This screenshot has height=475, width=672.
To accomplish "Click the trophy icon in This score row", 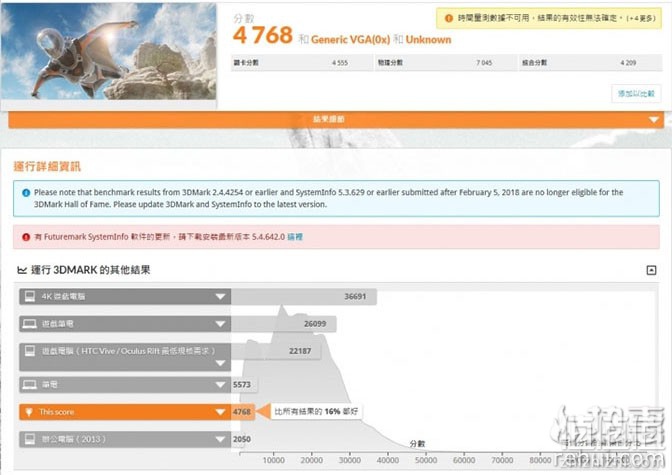I will [29, 412].
